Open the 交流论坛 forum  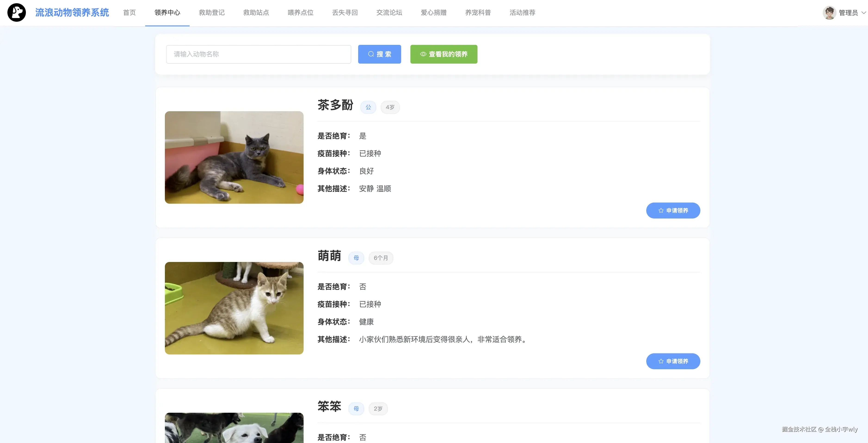pos(389,13)
